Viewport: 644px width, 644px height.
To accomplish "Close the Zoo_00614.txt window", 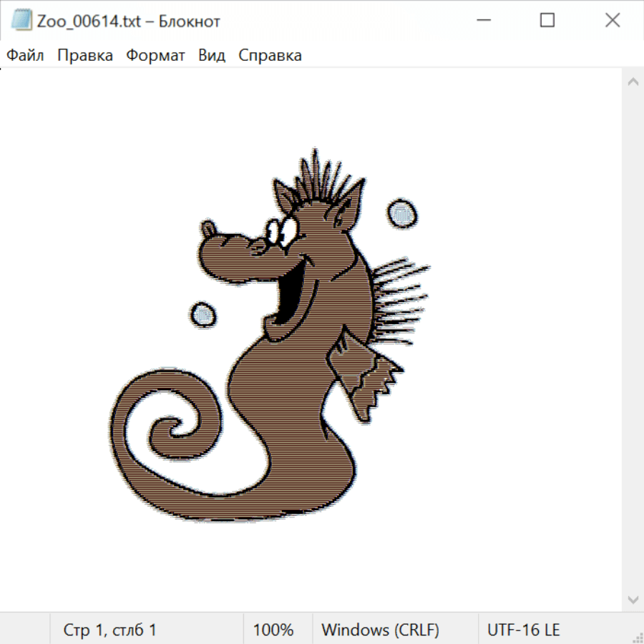I will pos(612,21).
